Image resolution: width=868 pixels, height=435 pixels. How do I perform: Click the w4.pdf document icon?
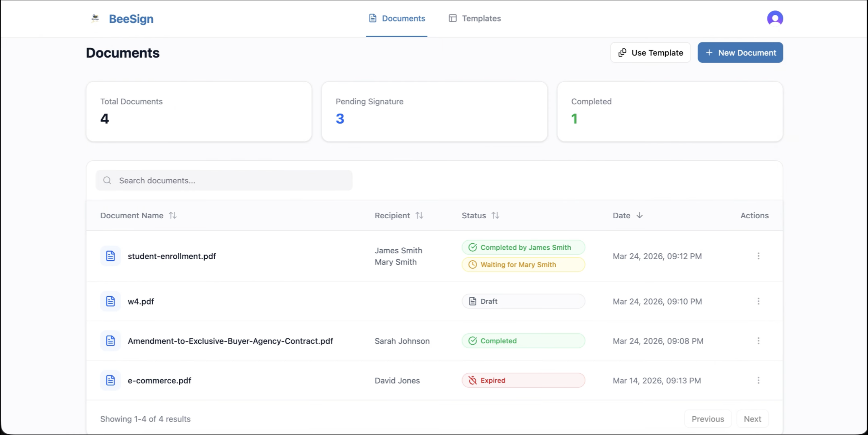[x=111, y=301]
